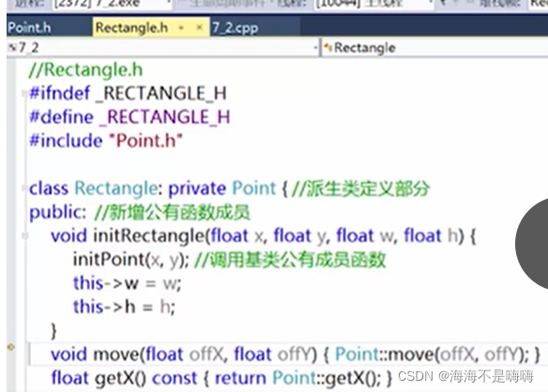This screenshot has width=548, height=392.
Task: Collapse the #ifndef _RECTANGLE_H block
Action: point(24,93)
